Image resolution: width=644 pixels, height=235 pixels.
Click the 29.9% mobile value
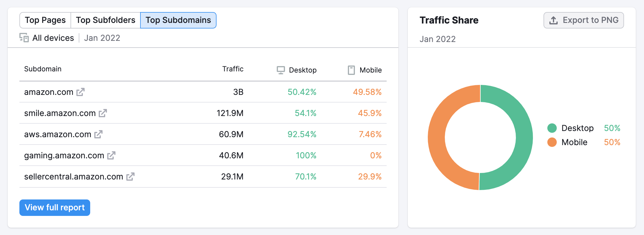tap(370, 177)
